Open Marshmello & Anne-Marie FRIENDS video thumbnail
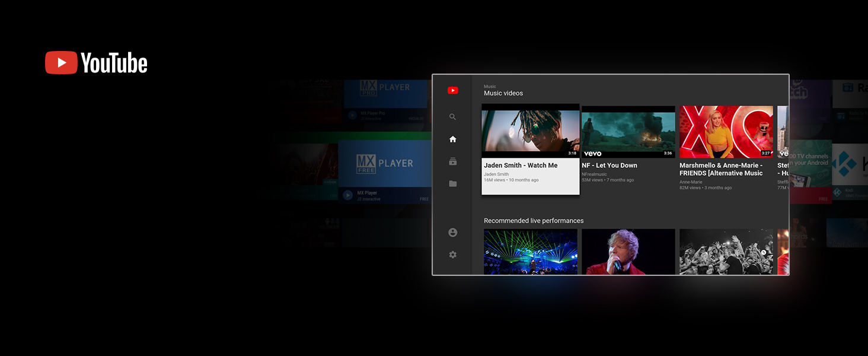868x356 pixels. pyautogui.click(x=726, y=132)
